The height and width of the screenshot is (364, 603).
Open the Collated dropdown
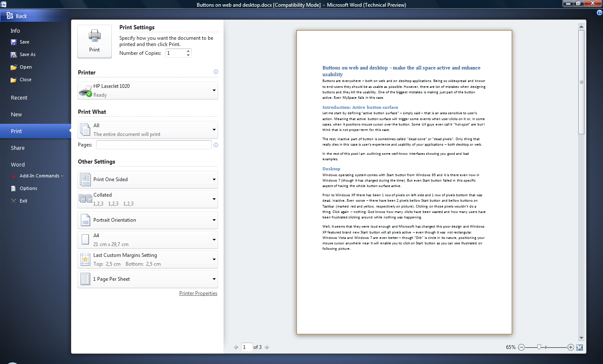[x=148, y=199]
